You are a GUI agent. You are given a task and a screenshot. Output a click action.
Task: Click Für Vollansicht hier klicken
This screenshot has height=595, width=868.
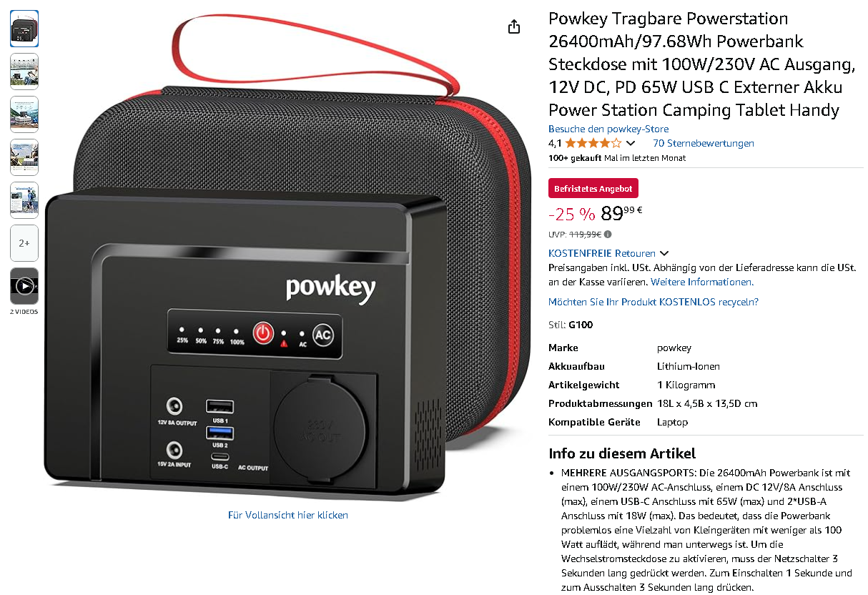(288, 515)
